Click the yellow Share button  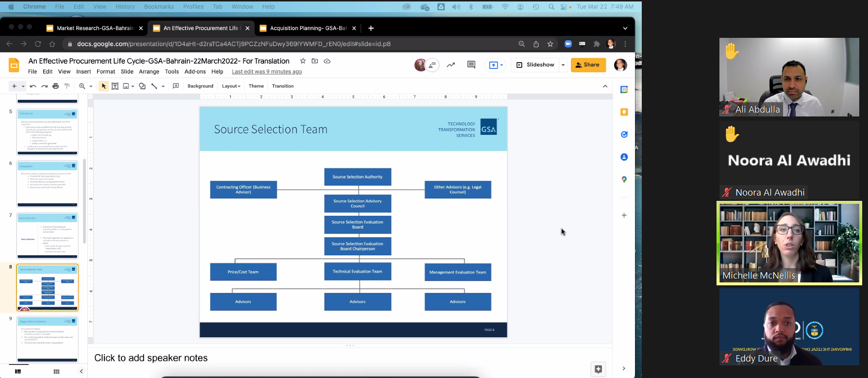click(x=588, y=65)
